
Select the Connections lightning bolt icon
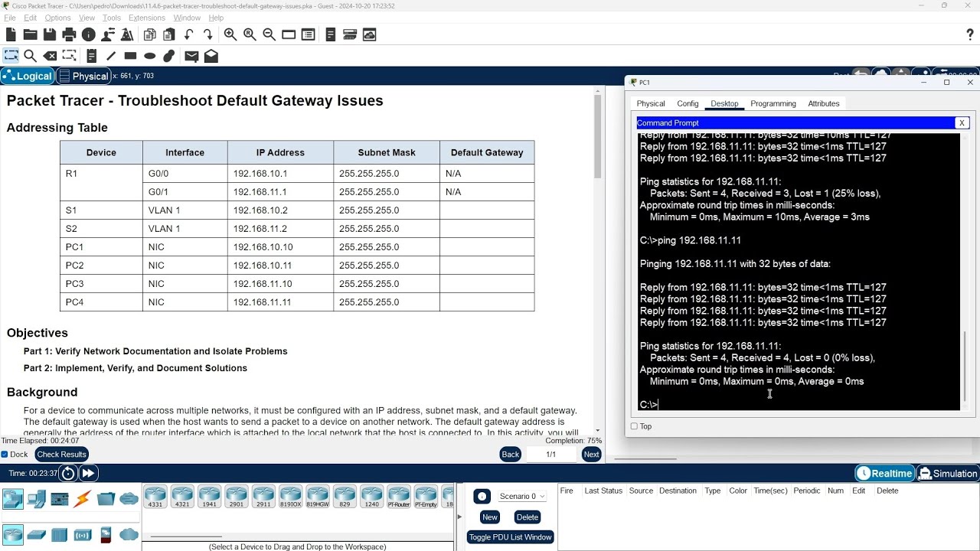coord(83,500)
